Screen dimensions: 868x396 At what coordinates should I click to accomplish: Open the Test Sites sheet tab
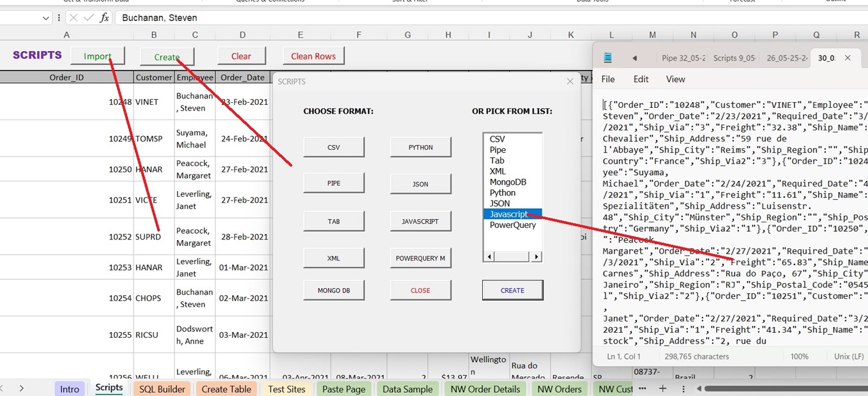287,389
